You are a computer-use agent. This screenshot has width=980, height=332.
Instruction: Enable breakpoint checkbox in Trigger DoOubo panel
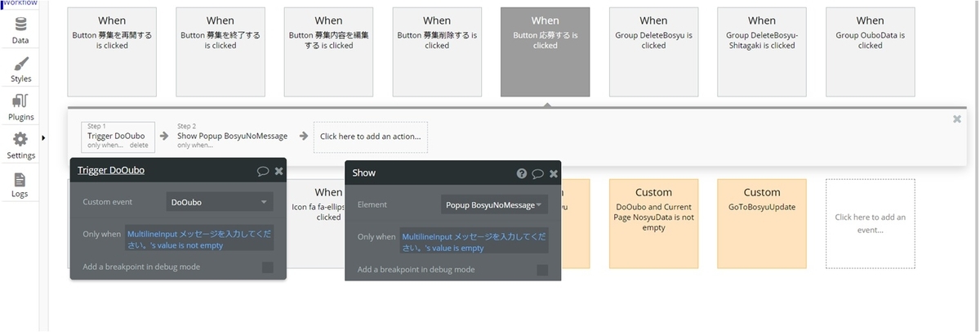(268, 267)
